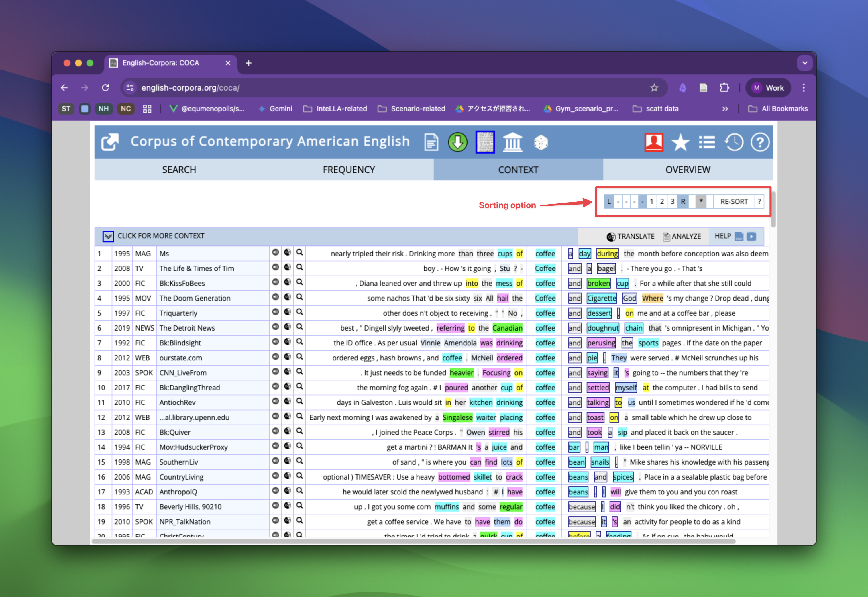This screenshot has height=597, width=868.
Task: Click the horizontal scrollbar at the bottom
Action: pyautogui.click(x=411, y=541)
